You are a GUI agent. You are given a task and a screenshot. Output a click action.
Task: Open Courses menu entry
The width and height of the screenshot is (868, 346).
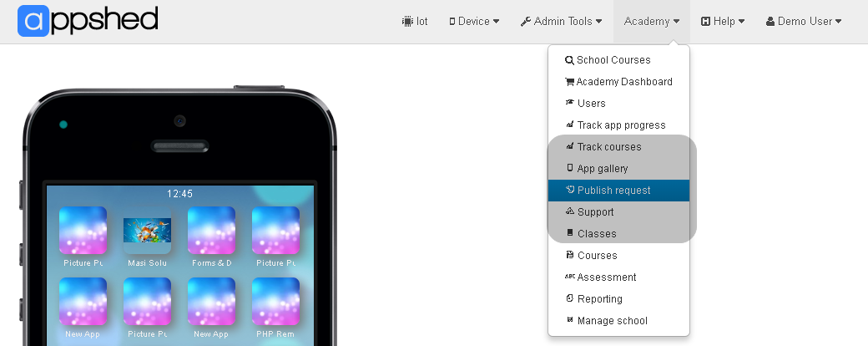point(618,255)
